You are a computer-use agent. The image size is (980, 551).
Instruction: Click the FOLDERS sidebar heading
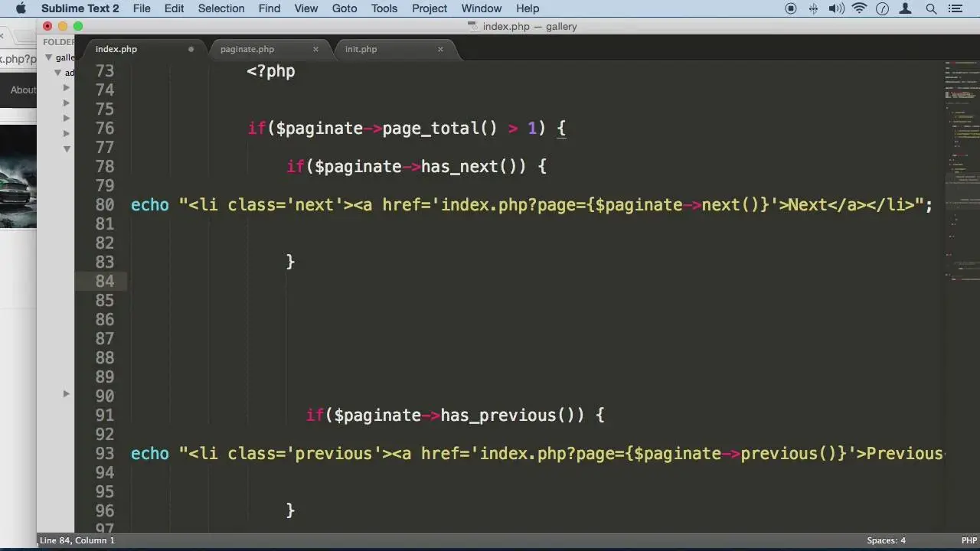coord(59,42)
